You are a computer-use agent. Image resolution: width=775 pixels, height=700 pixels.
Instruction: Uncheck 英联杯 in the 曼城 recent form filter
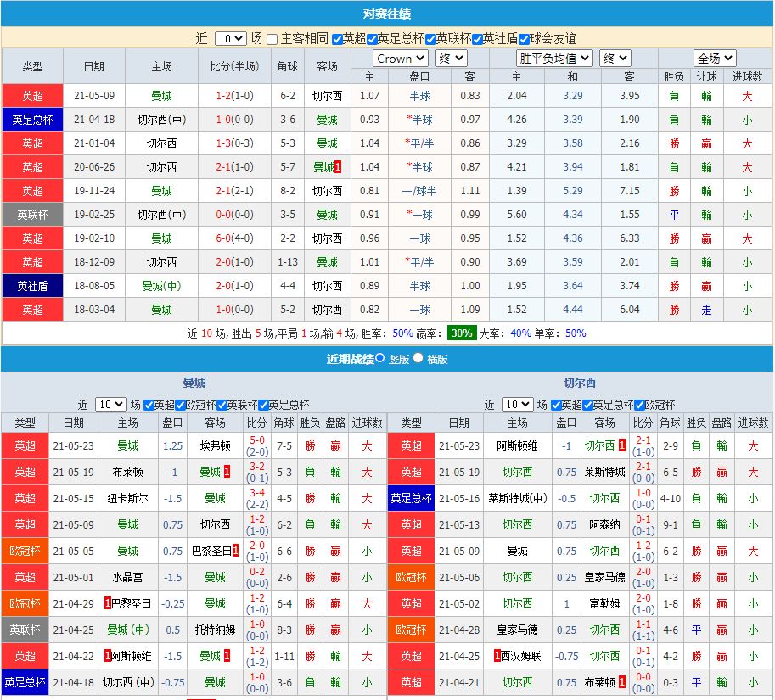click(x=222, y=406)
